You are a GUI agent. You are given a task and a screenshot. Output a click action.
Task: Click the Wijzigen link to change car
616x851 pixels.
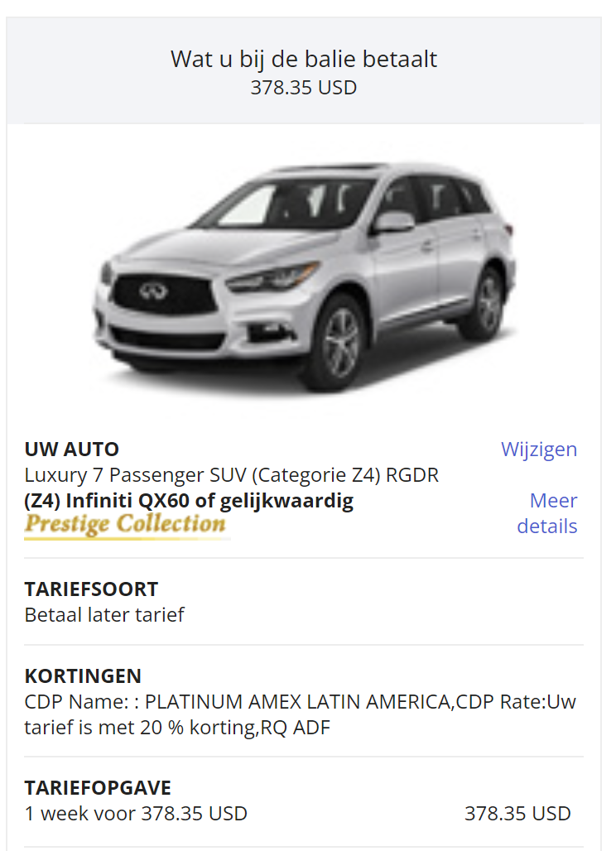pyautogui.click(x=538, y=450)
